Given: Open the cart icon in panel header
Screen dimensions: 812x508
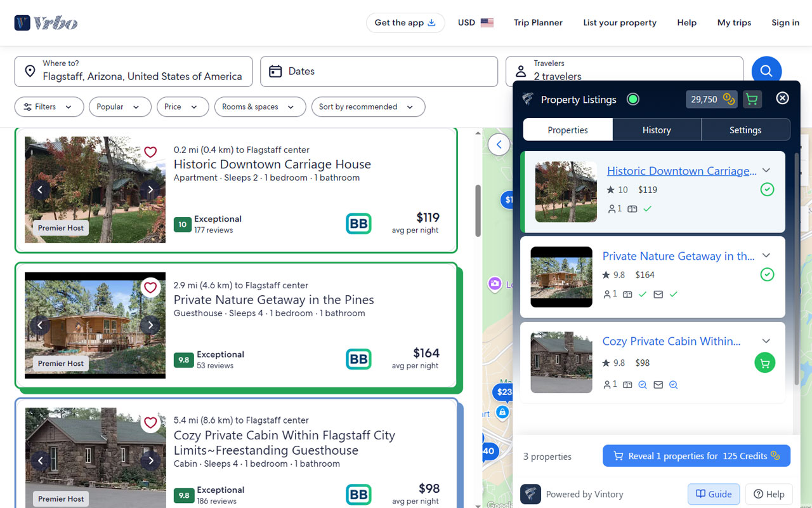Looking at the screenshot, I should pos(752,99).
